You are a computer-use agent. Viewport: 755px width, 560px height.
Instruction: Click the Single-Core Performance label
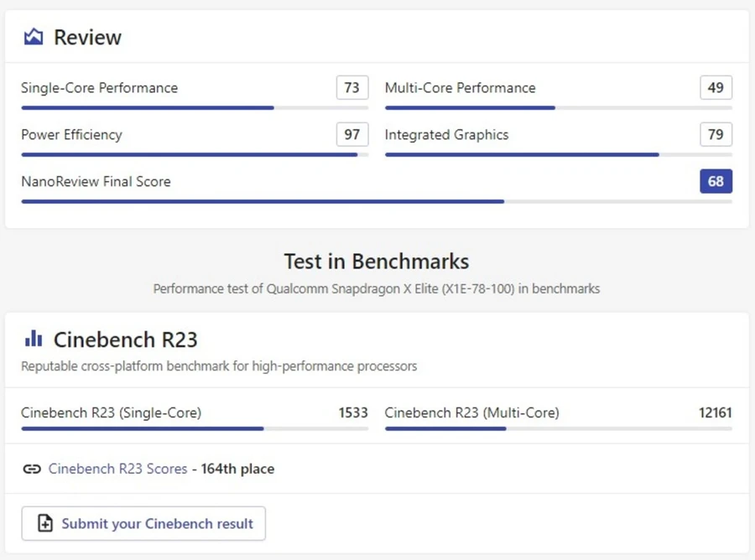99,88
